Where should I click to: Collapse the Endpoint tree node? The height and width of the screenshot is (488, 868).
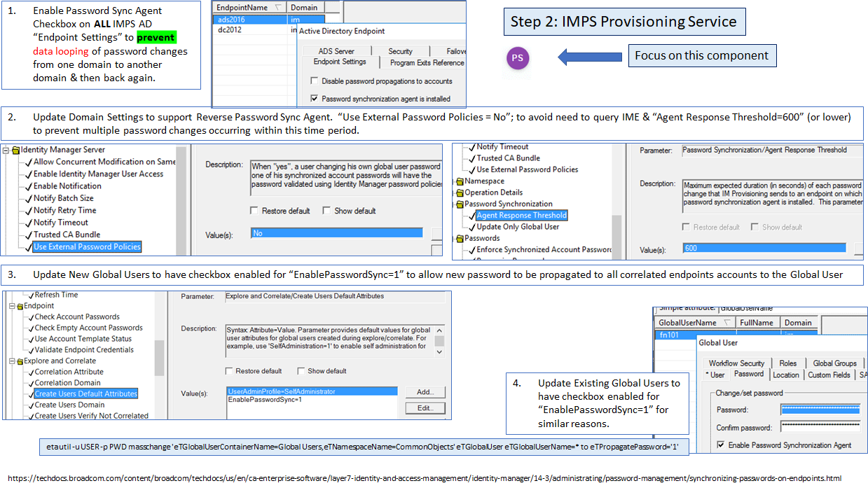(x=11, y=306)
